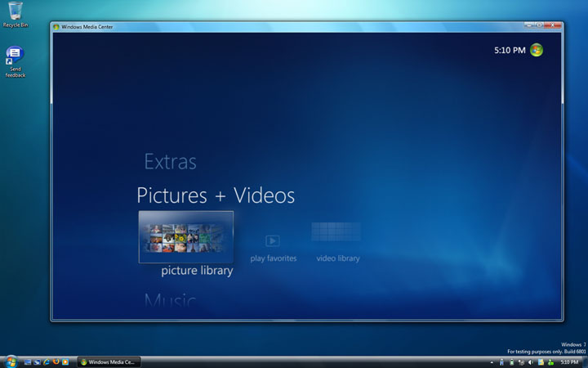Click the network tray icon

521,362
